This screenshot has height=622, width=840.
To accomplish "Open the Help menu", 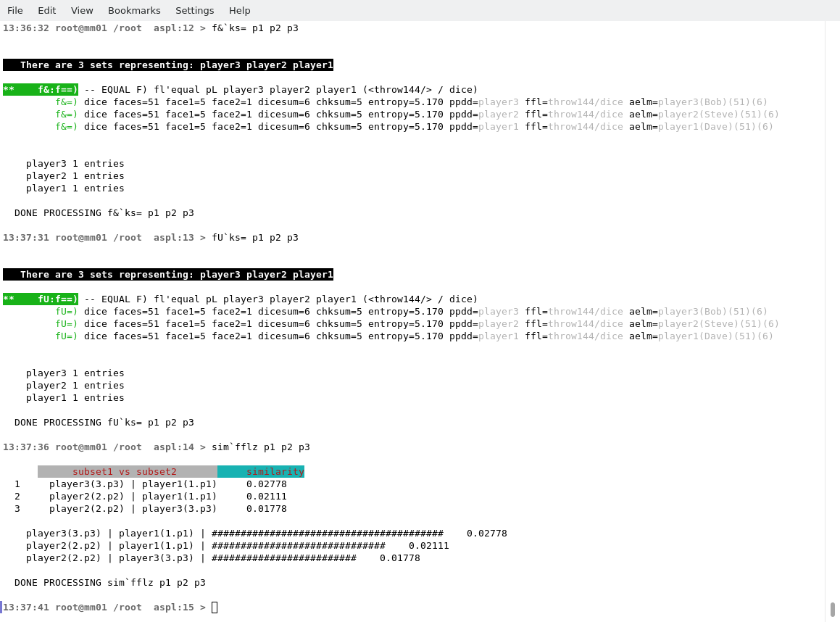I will tap(239, 10).
